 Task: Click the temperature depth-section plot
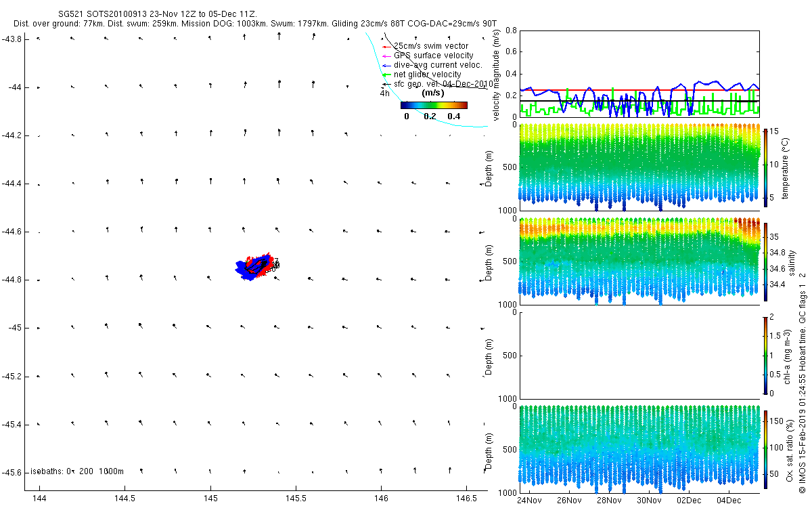639,167
